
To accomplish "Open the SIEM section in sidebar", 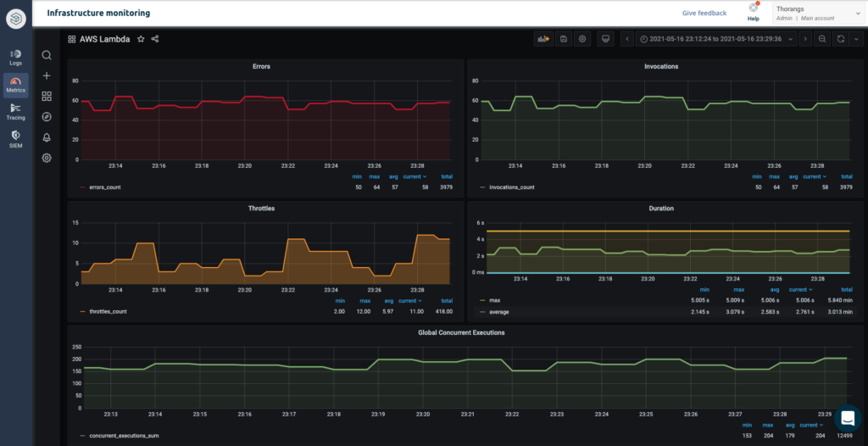I will (16, 139).
